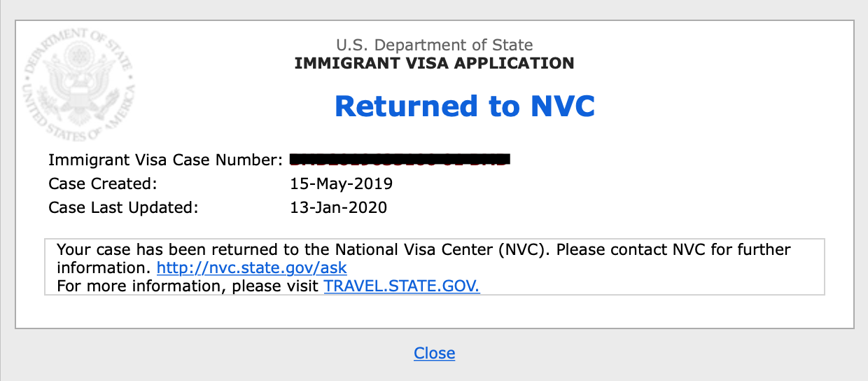Screen dimensions: 868x381
Task: Close the visa status dialog
Action: (x=434, y=353)
